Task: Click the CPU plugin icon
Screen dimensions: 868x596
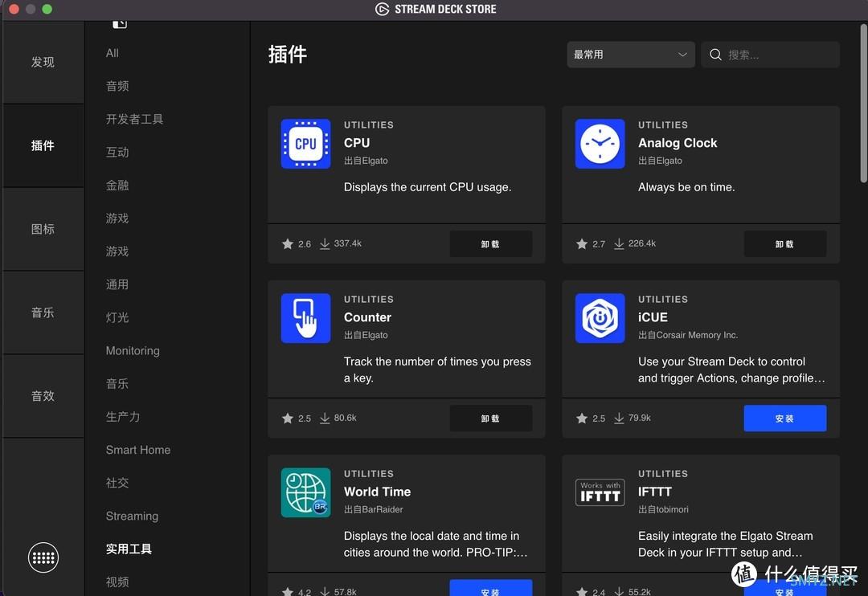Action: coord(305,144)
